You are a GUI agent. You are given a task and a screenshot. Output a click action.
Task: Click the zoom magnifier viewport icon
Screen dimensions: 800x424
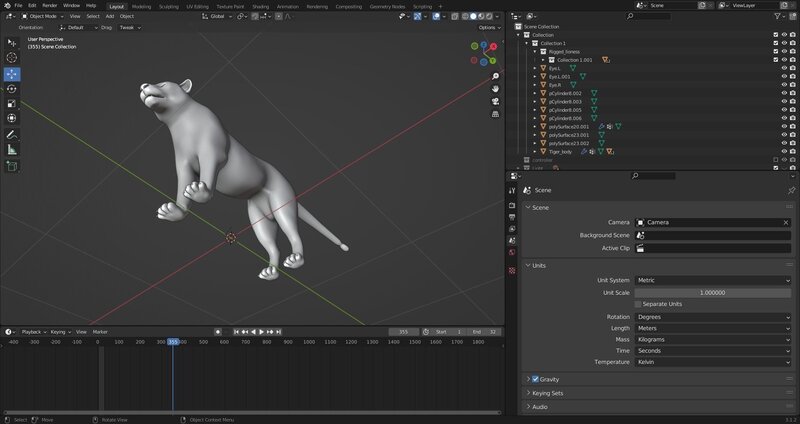tap(495, 76)
